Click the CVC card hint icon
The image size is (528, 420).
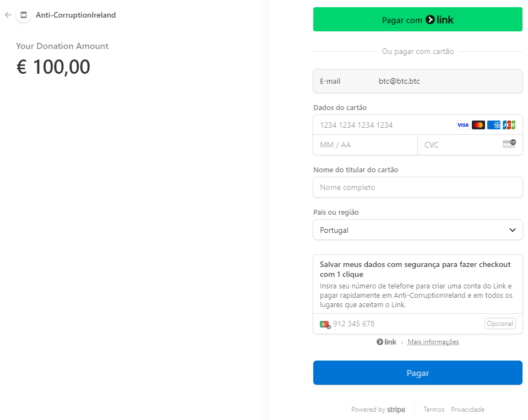(509, 144)
